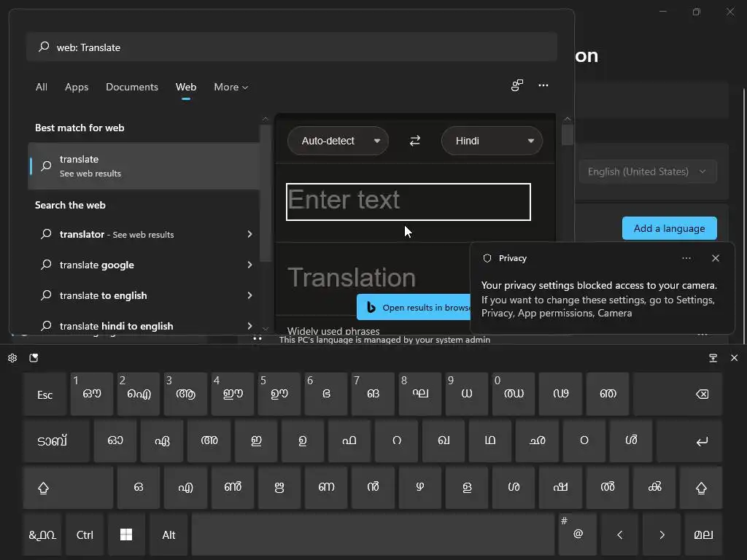Select translate to english suggestion

pyautogui.click(x=145, y=295)
